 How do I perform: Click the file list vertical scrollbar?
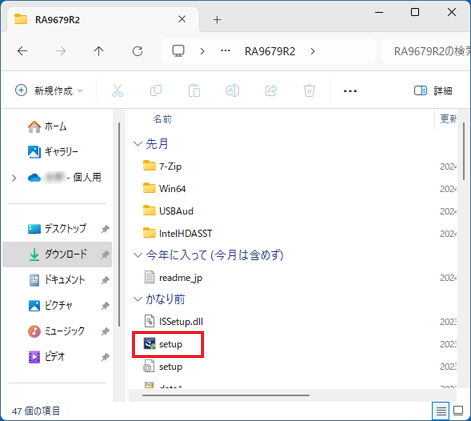coord(464,151)
